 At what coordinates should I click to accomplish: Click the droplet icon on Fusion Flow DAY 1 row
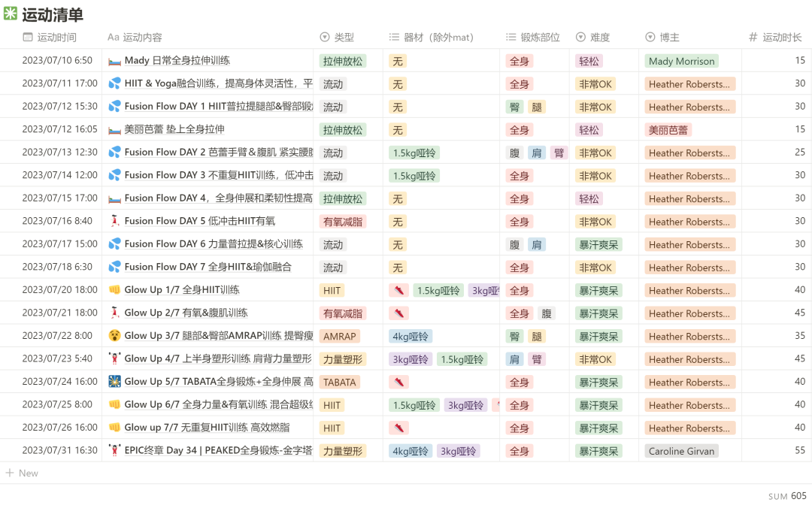click(x=114, y=107)
